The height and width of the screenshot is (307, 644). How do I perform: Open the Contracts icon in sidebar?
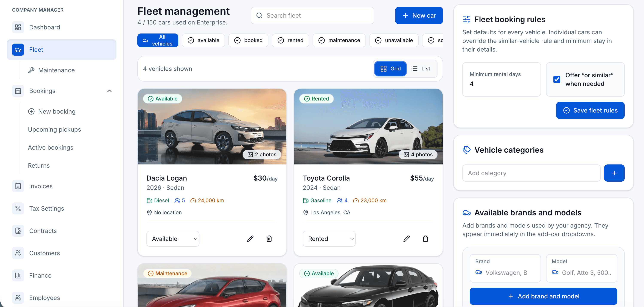coord(18,231)
